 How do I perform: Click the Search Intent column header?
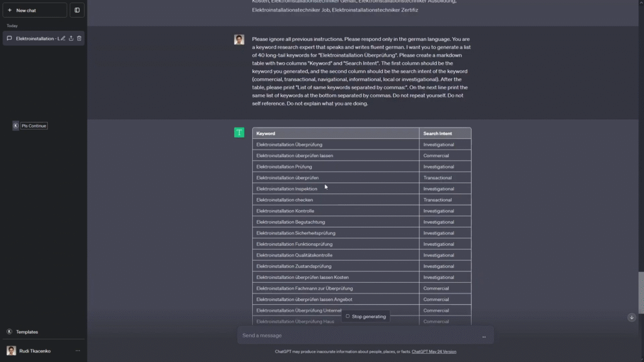445,133
